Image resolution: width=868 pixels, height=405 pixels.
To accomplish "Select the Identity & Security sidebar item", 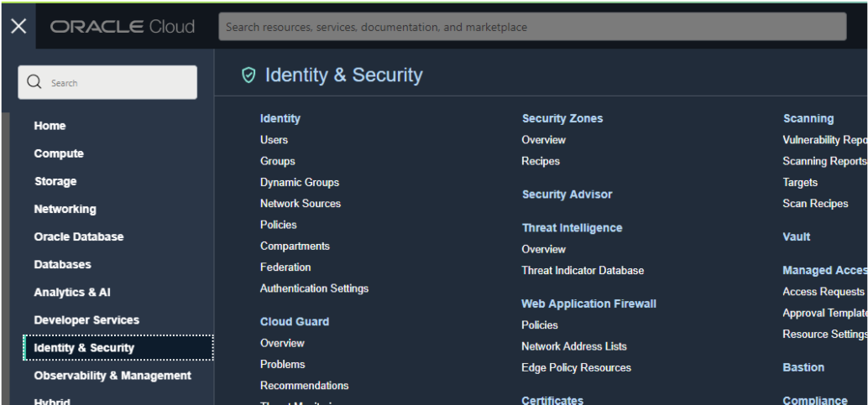I will click(x=118, y=347).
